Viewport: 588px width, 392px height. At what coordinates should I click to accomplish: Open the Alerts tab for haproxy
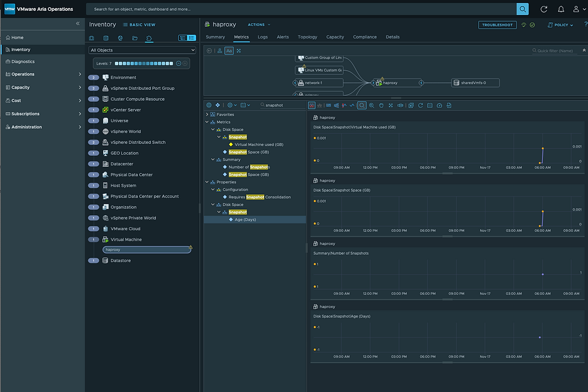pyautogui.click(x=283, y=37)
